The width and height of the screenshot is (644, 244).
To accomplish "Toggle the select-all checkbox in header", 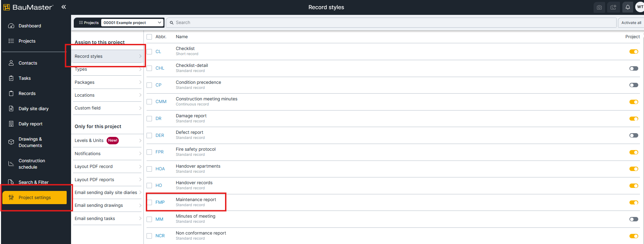I will [149, 37].
